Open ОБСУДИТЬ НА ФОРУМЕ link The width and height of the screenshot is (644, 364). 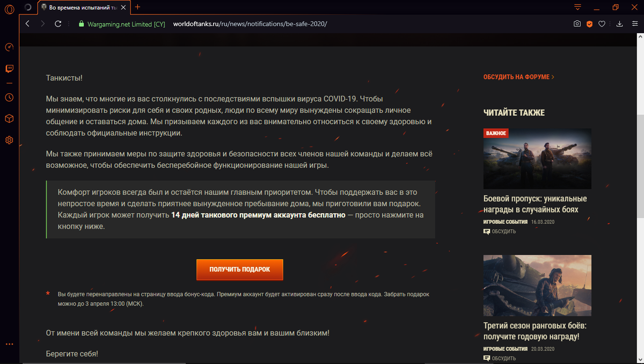[x=519, y=77]
